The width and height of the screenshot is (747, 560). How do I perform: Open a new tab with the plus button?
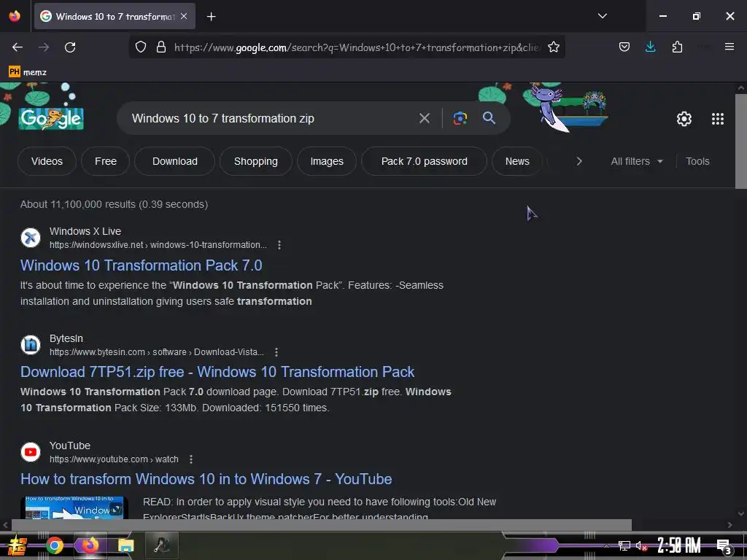point(211,17)
